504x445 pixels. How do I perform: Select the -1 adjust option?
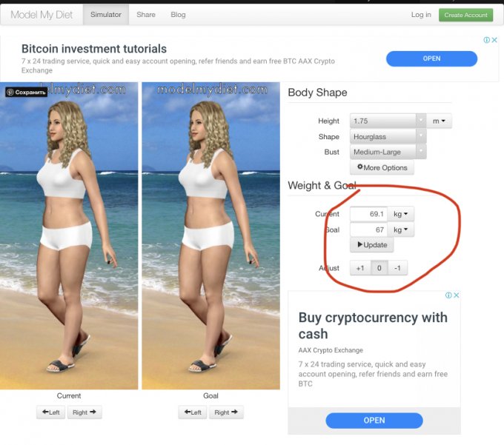point(397,268)
